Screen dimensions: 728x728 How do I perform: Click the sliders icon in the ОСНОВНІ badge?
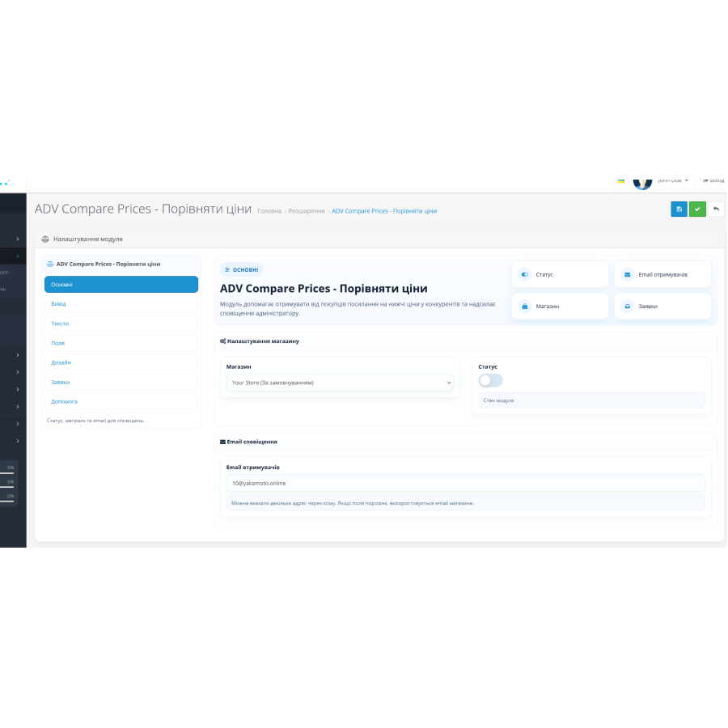click(227, 269)
